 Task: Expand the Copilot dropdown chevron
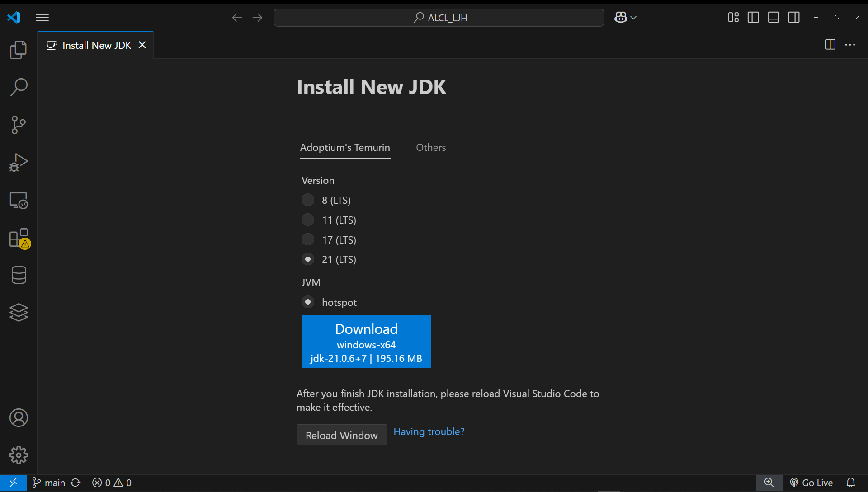pyautogui.click(x=633, y=18)
